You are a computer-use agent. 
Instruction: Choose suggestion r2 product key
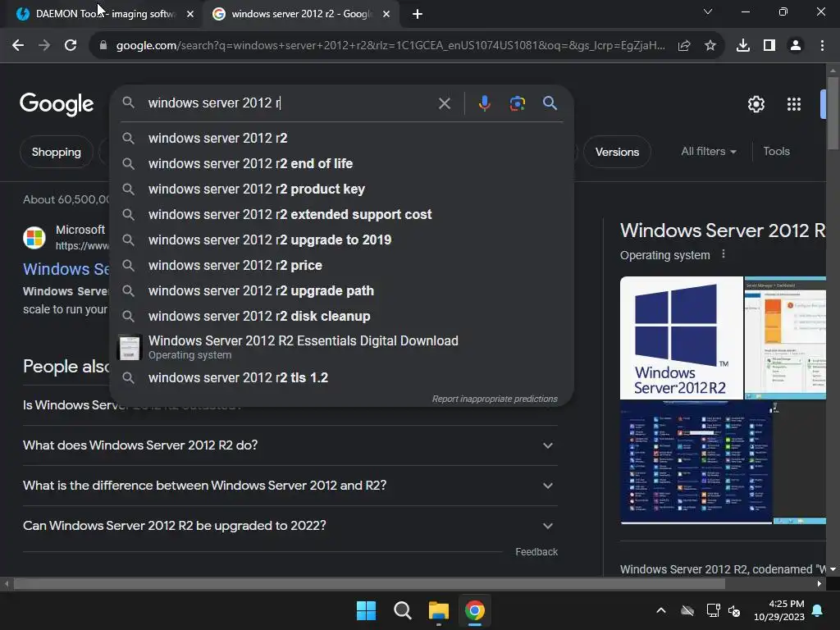click(342, 189)
